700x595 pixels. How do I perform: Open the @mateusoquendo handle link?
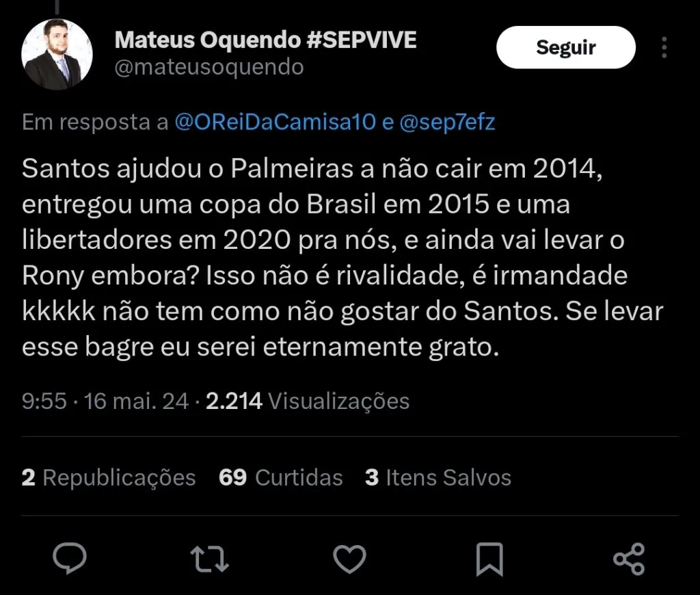pyautogui.click(x=209, y=67)
